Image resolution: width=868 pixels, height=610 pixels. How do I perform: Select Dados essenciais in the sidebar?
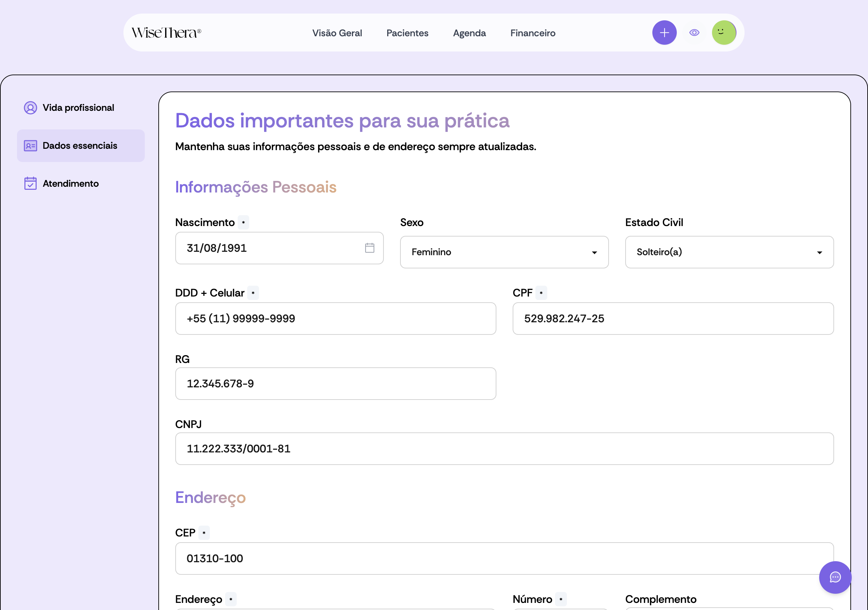coord(80,146)
